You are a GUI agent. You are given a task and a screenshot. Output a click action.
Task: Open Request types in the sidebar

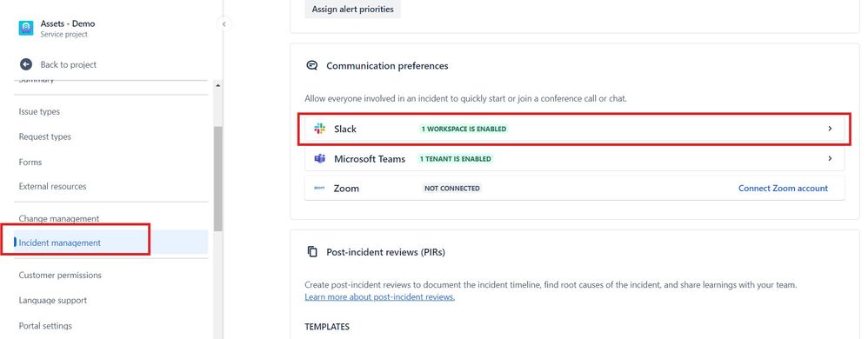click(x=45, y=136)
